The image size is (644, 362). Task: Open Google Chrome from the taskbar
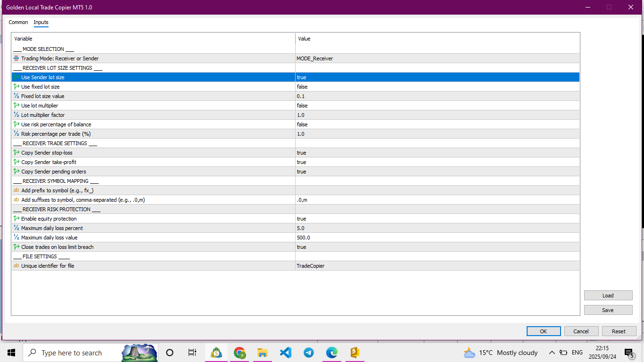tap(239, 353)
